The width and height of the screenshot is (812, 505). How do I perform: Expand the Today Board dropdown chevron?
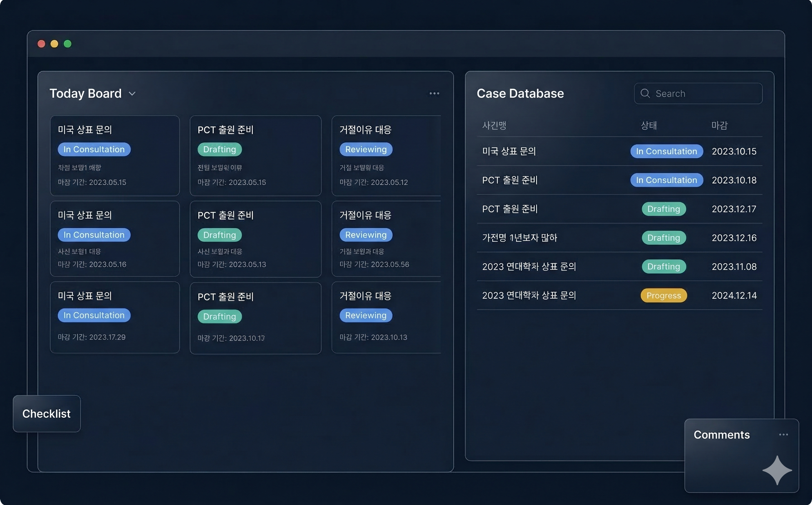(132, 94)
